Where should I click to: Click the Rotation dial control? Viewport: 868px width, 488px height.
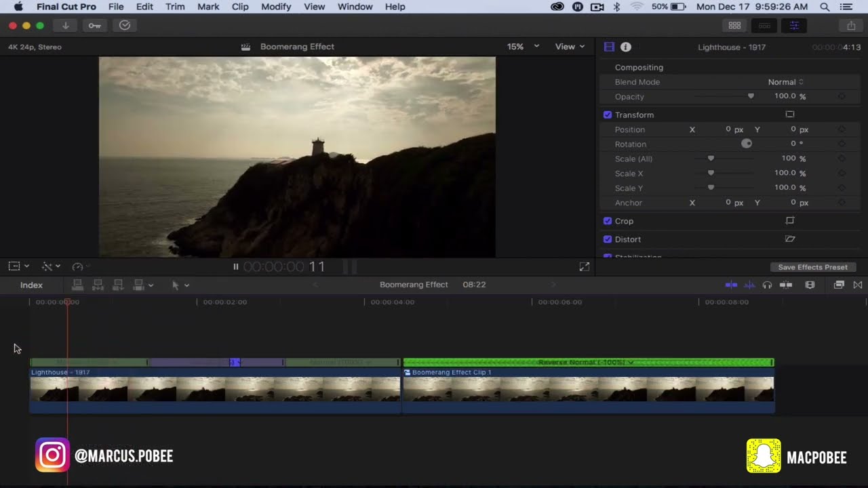click(x=747, y=144)
